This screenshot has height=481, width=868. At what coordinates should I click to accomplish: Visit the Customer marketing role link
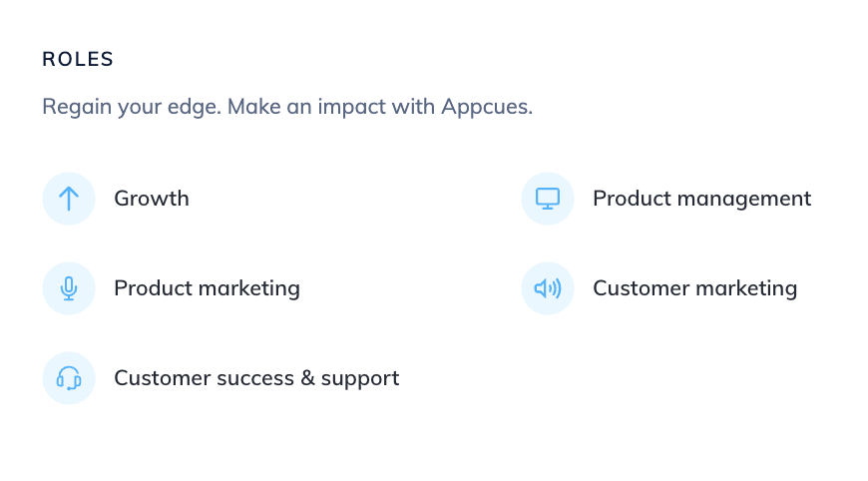[694, 288]
